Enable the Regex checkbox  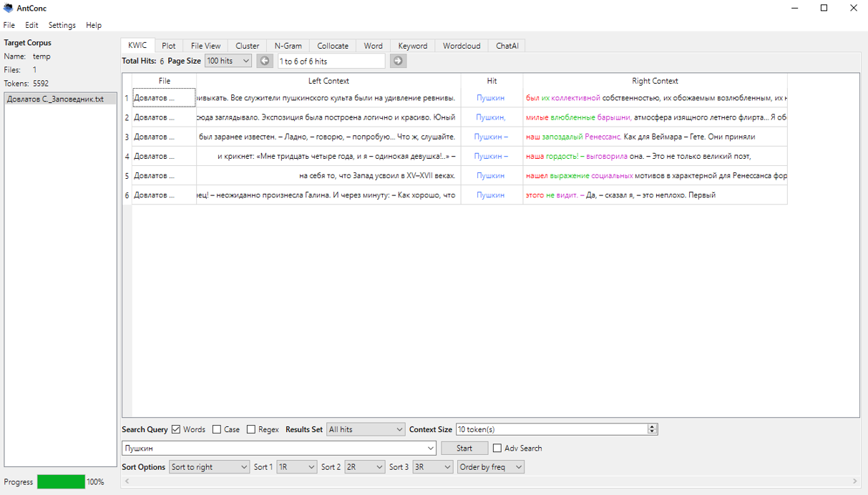coord(251,429)
